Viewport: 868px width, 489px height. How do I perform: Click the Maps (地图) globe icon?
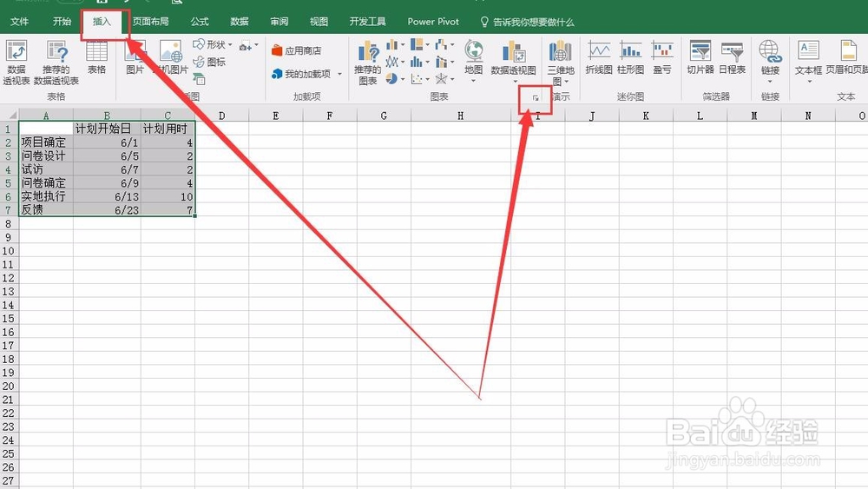coord(474,51)
